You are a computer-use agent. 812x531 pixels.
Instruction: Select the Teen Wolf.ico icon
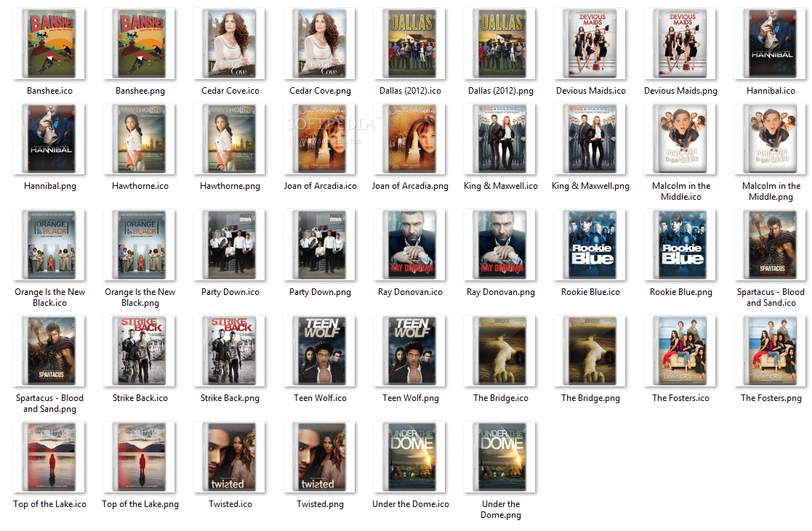(320, 351)
